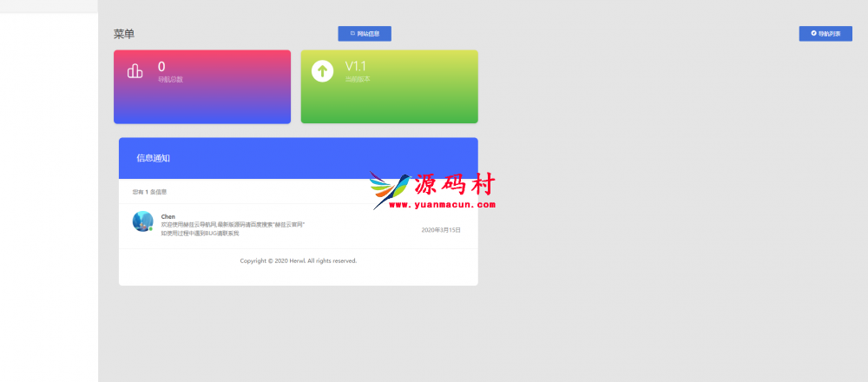Click the Copyright © 2020 Herwl footer text

[x=298, y=260]
